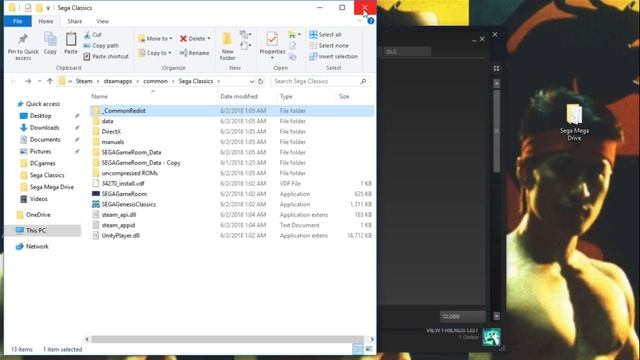Image resolution: width=640 pixels, height=360 pixels.
Task: Click Copy path in the ribbon
Action: tap(101, 46)
